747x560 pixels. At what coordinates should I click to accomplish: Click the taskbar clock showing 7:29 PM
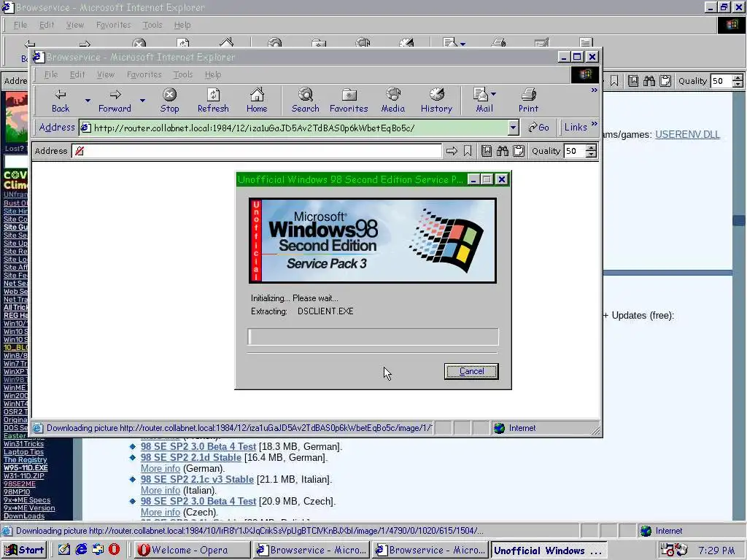click(x=716, y=551)
